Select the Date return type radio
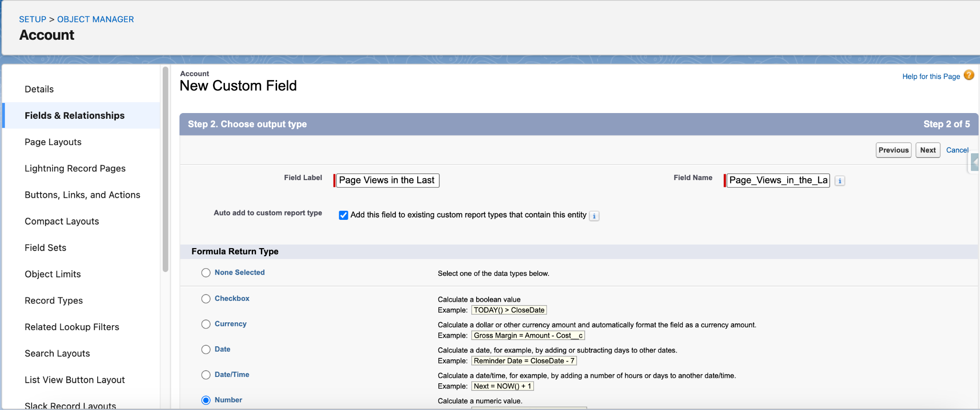The height and width of the screenshot is (410, 980). pyautogui.click(x=206, y=350)
